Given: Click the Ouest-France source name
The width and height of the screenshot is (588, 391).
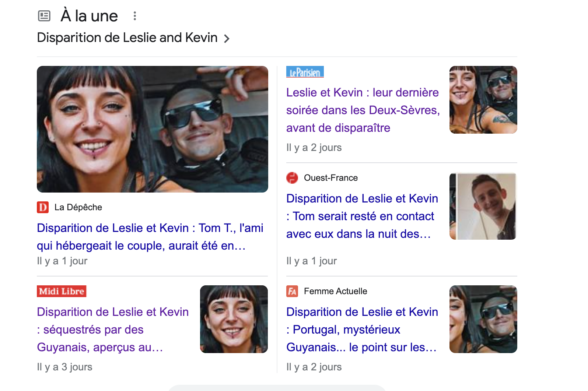Looking at the screenshot, I should [x=331, y=178].
